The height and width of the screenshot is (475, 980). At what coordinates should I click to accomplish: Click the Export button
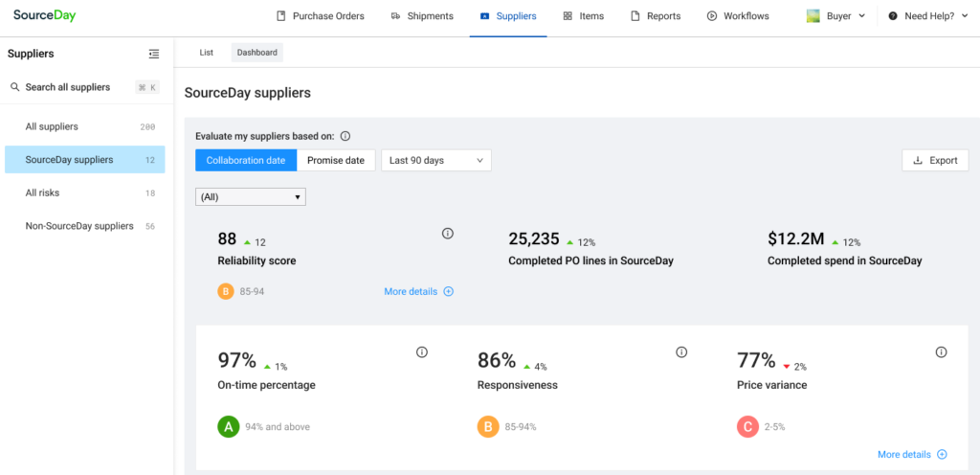click(x=935, y=160)
